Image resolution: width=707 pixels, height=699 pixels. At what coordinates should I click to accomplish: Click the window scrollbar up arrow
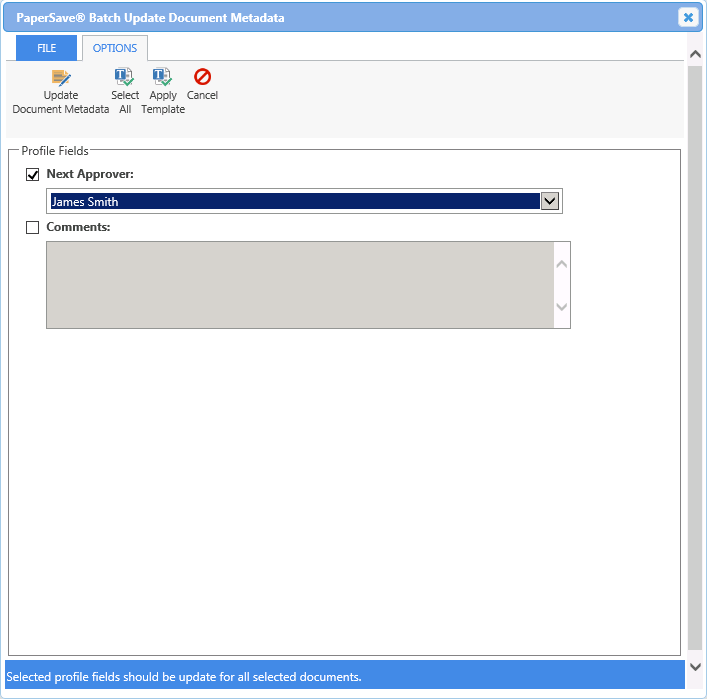pos(695,54)
